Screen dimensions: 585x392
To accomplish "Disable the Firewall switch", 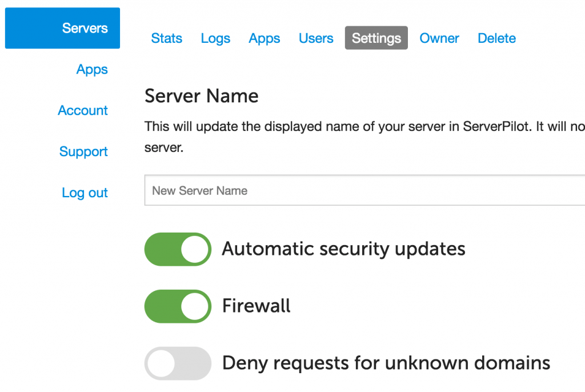I will coord(178,306).
